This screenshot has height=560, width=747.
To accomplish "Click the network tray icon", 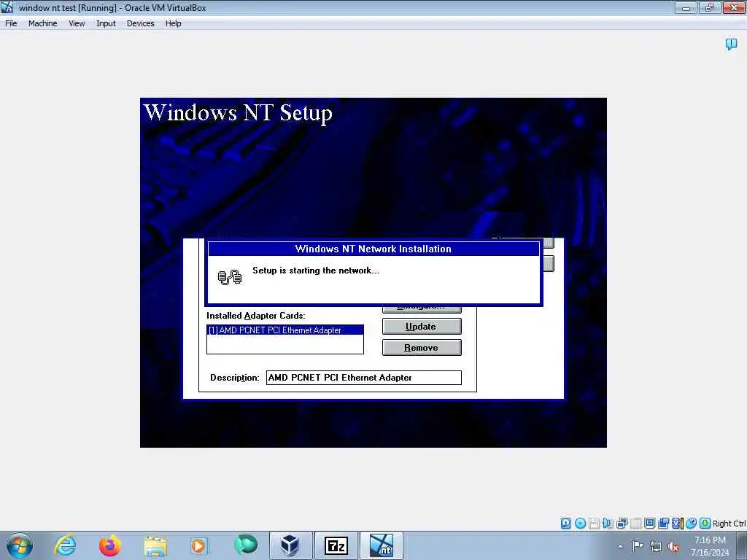I will coord(656,546).
